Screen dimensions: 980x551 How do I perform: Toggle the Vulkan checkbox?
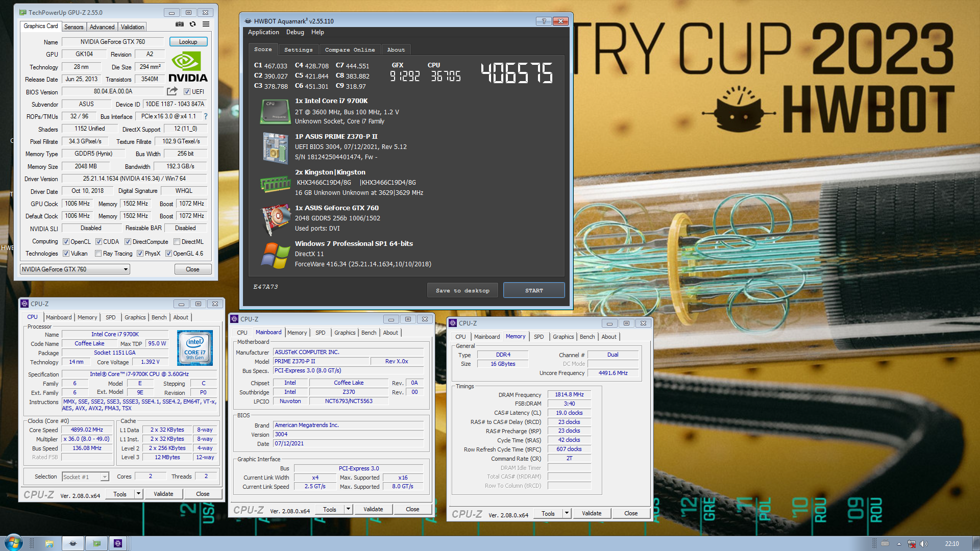coord(66,254)
